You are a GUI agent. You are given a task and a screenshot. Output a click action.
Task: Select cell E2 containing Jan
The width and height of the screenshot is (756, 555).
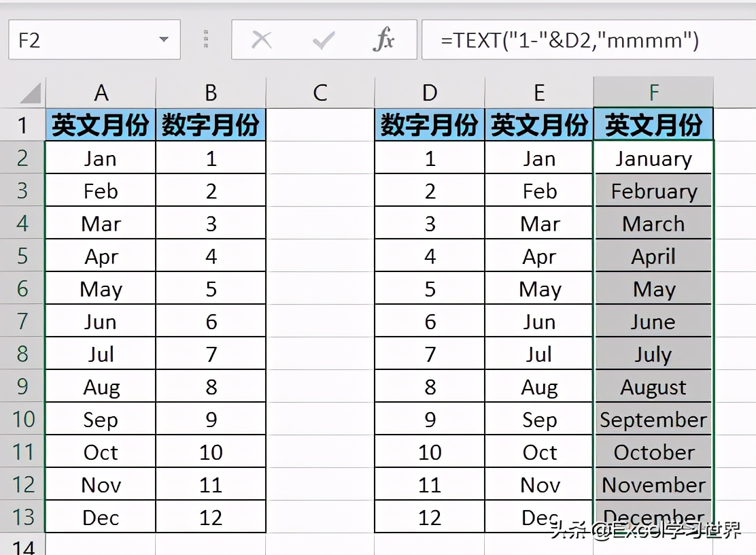(x=539, y=158)
